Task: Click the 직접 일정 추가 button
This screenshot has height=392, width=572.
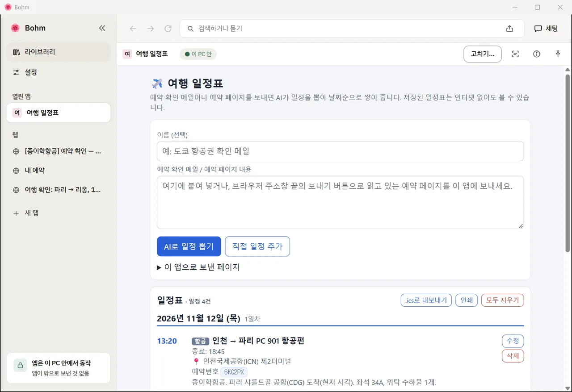Action: pyautogui.click(x=257, y=246)
